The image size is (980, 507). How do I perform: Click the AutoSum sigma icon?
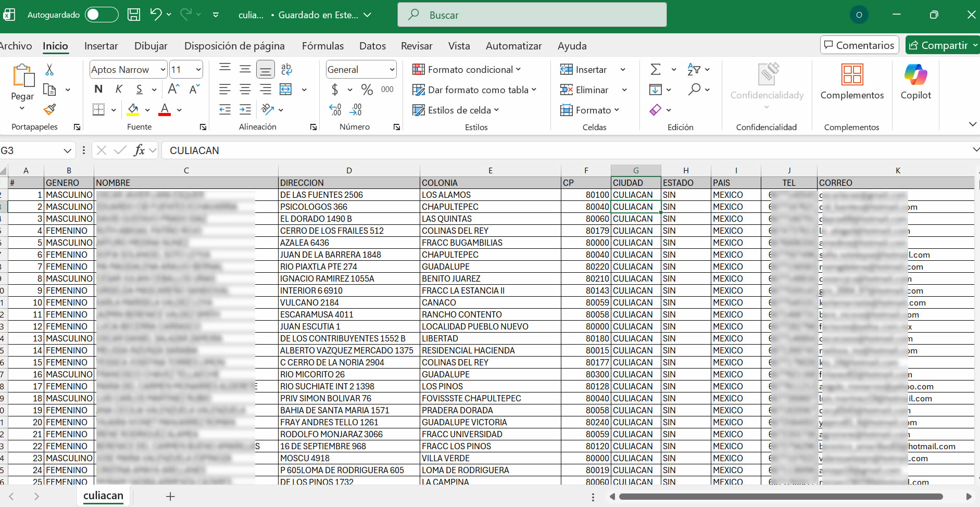[x=656, y=69]
